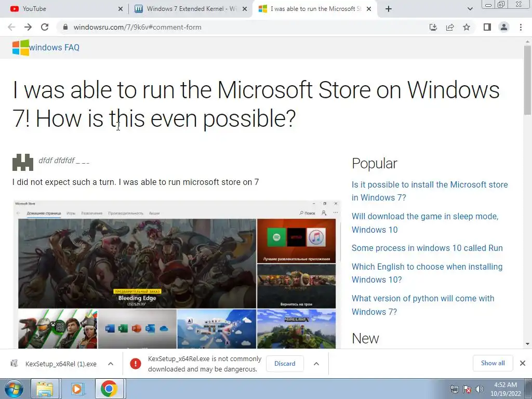Click the scrollbar down arrow
Screen dimensions: 532x399
pyautogui.click(x=527, y=344)
